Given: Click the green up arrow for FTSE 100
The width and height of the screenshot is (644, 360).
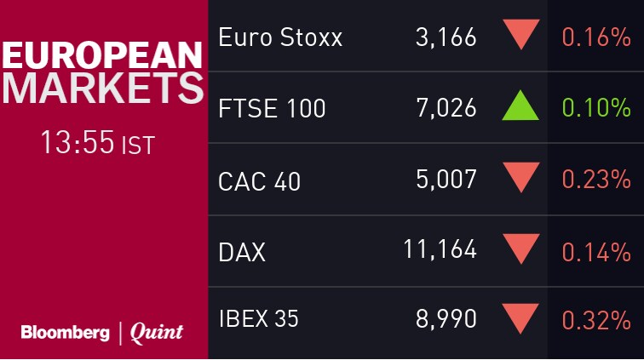Looking at the screenshot, I should pos(522,107).
